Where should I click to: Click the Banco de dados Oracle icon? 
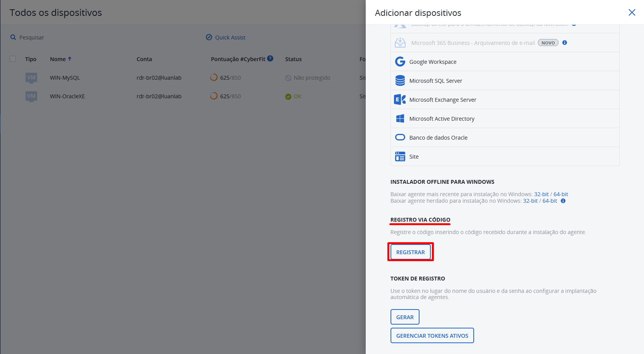(400, 137)
